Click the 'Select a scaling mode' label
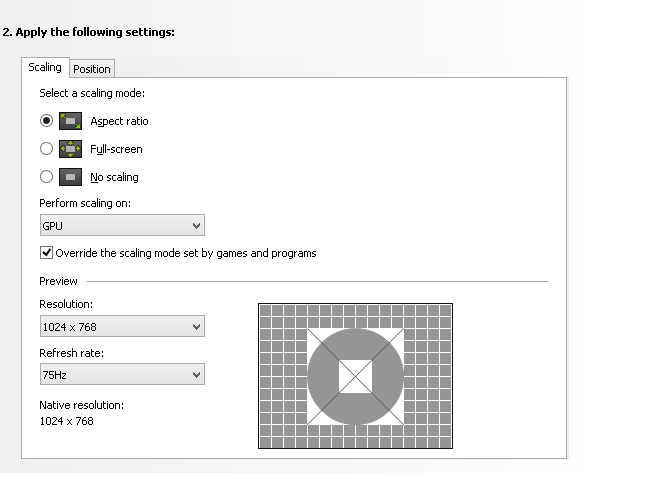647x479 pixels. (92, 93)
